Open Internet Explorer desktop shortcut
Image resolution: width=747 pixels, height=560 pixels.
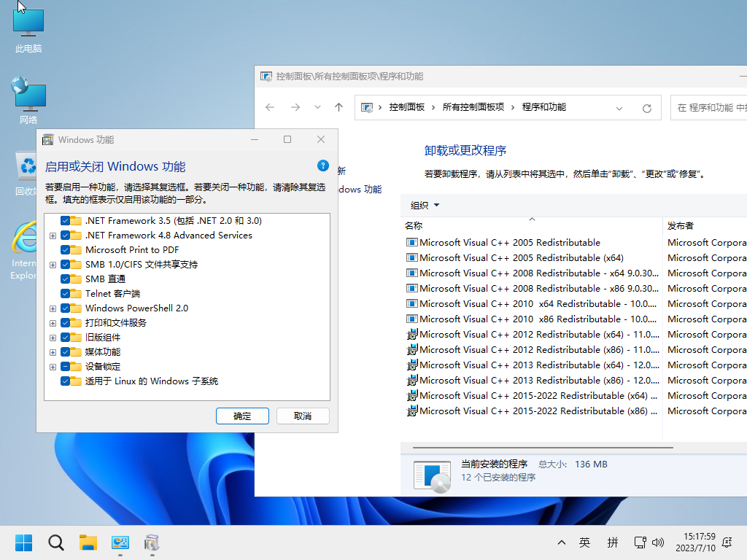24,251
